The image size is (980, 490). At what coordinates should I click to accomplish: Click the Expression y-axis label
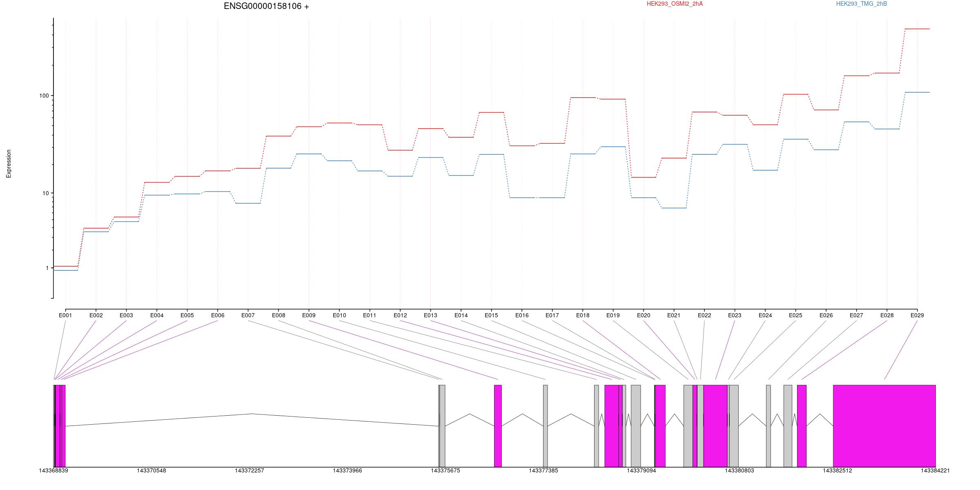tap(9, 163)
